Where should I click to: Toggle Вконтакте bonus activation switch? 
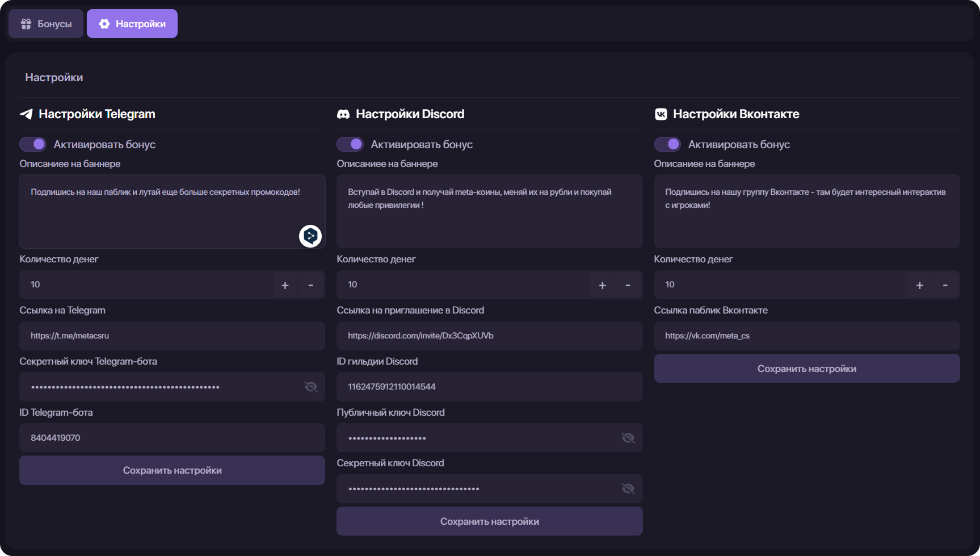pyautogui.click(x=667, y=144)
